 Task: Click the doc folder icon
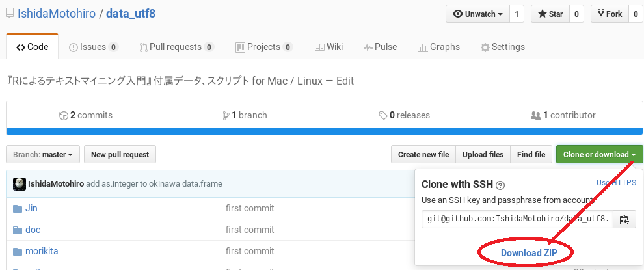pos(18,230)
